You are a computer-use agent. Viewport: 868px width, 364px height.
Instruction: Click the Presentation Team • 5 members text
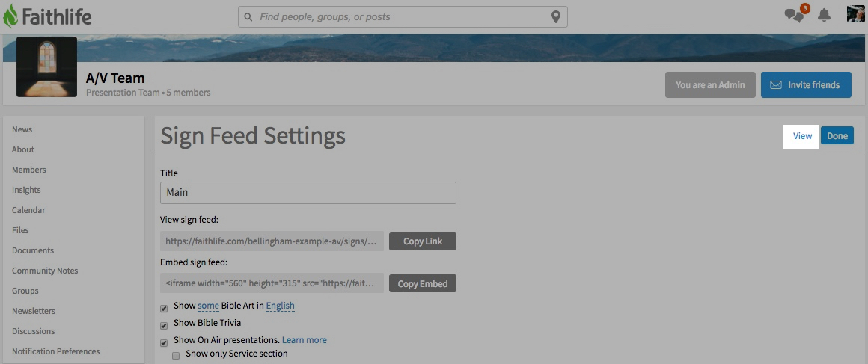(148, 93)
